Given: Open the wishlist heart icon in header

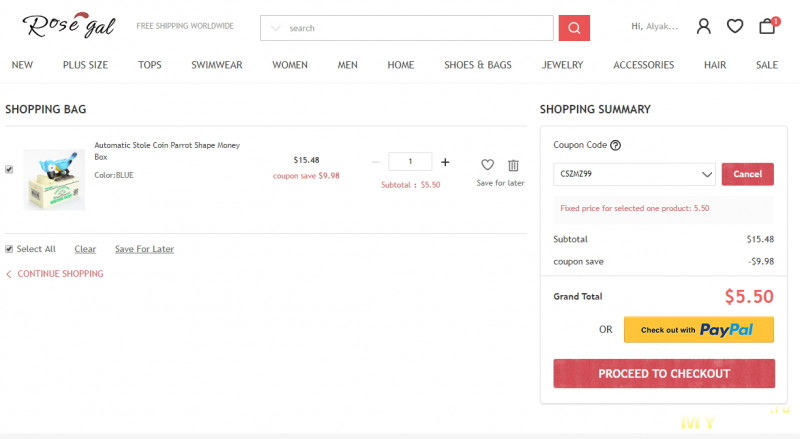Looking at the screenshot, I should [x=735, y=26].
